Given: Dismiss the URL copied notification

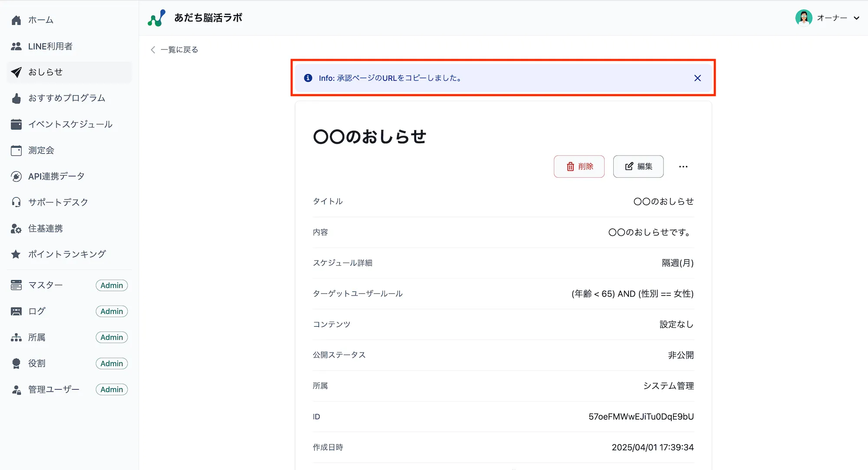Looking at the screenshot, I should click(x=697, y=78).
